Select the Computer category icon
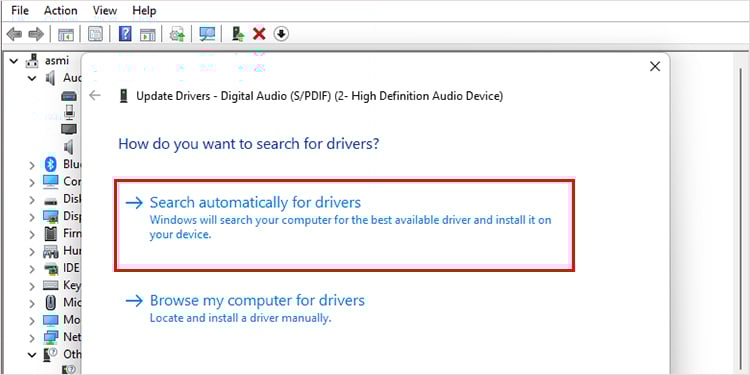The image size is (750, 375). pos(51,182)
